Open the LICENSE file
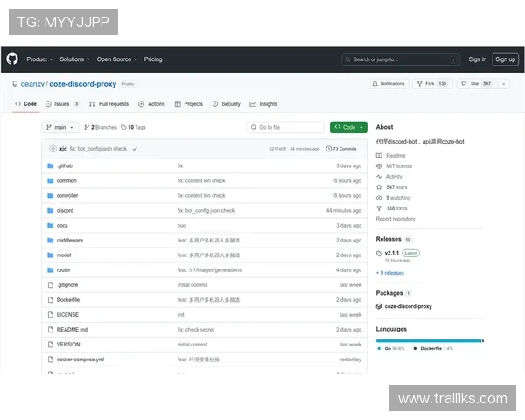The image size is (525, 420). tap(67, 315)
